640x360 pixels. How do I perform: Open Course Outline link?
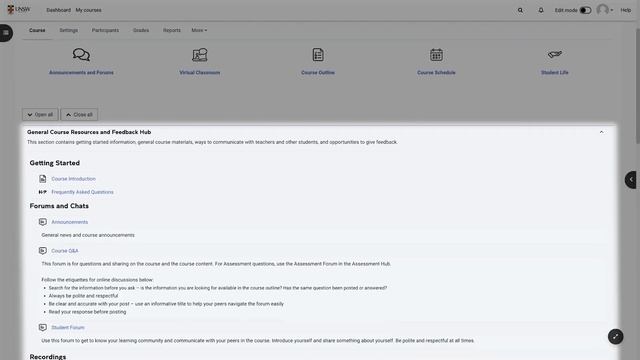(318, 73)
